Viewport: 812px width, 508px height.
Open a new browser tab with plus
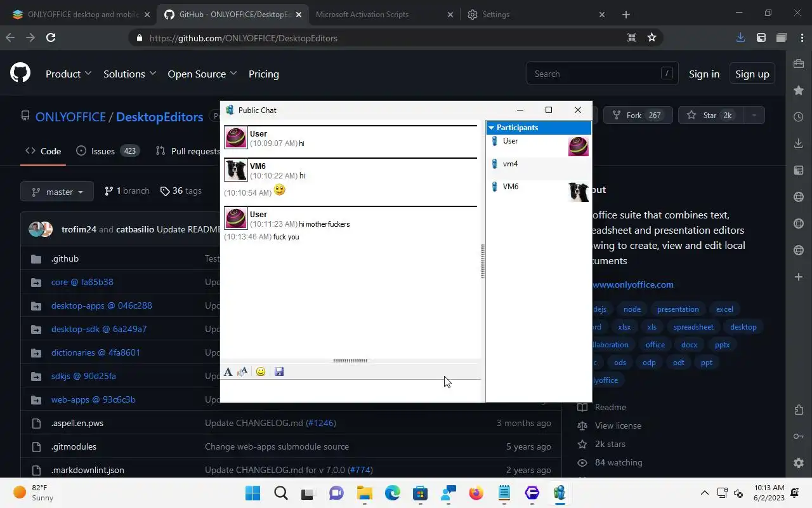tap(626, 14)
